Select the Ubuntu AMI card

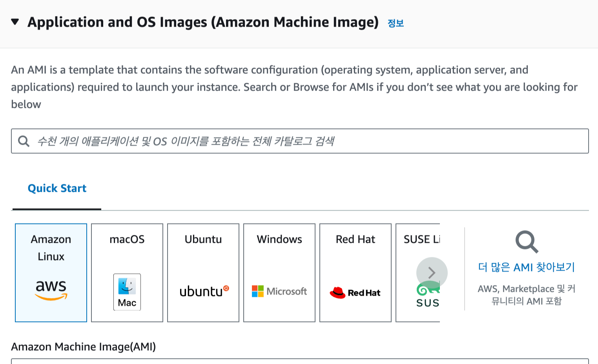[203, 273]
